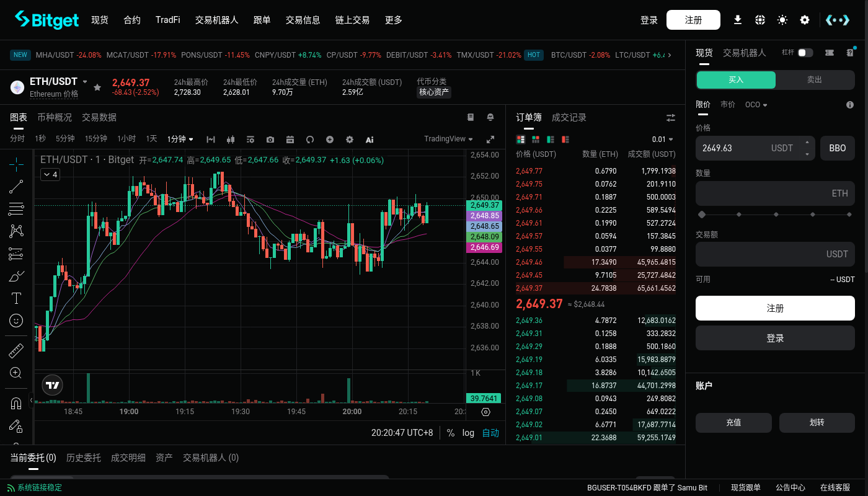Viewport: 868px width, 496px height.
Task: Select the brush drawing tool
Action: pos(16,276)
